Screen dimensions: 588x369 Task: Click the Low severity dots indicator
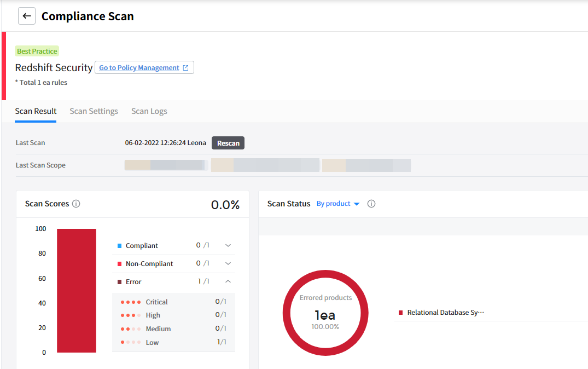coord(131,343)
